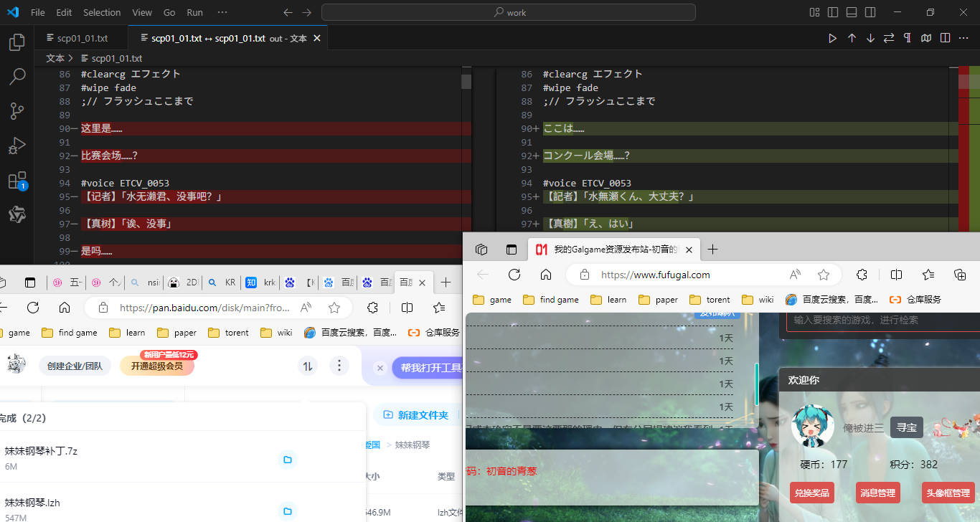Open the VS Code Explorer view
980x522 pixels.
tap(17, 42)
